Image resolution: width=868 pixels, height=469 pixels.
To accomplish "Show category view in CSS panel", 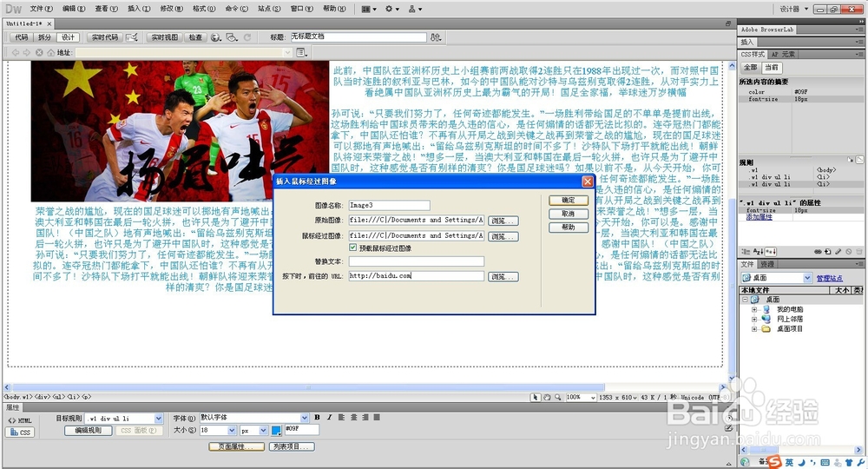I will (x=746, y=251).
